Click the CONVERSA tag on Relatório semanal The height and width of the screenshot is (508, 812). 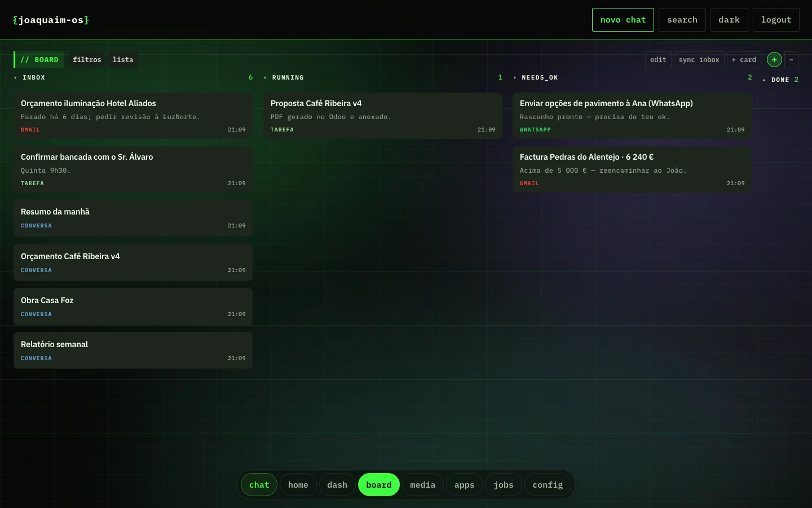coord(36,358)
